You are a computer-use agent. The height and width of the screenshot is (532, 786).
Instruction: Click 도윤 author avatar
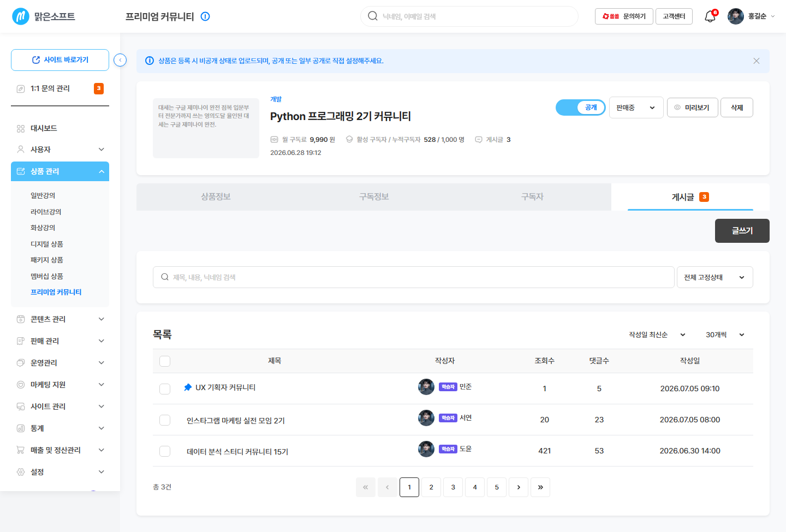pyautogui.click(x=426, y=449)
